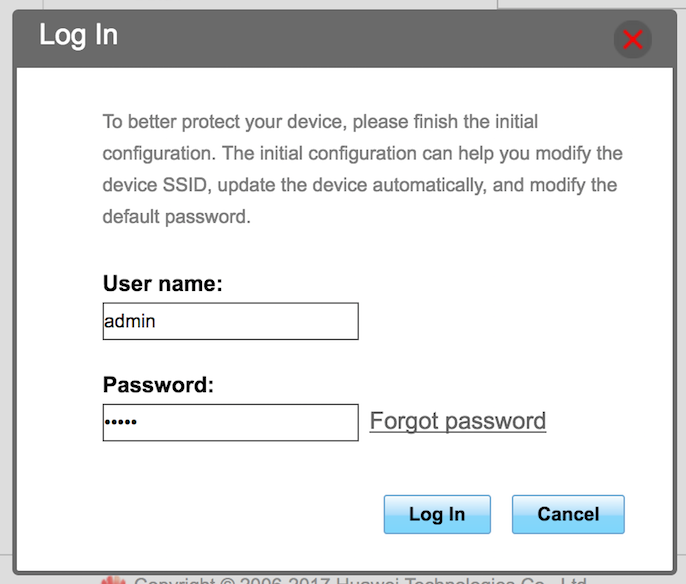This screenshot has width=686, height=584.
Task: Click the Log In dialog title text
Action: (79, 35)
